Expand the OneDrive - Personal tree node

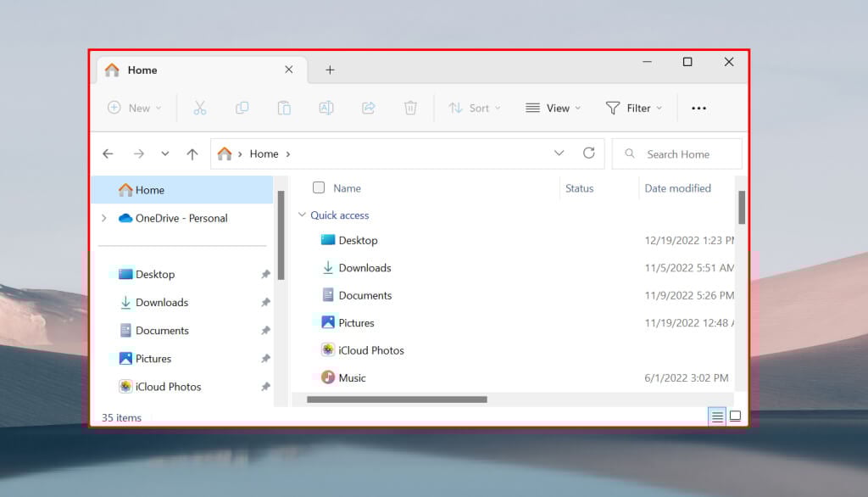pyautogui.click(x=104, y=218)
